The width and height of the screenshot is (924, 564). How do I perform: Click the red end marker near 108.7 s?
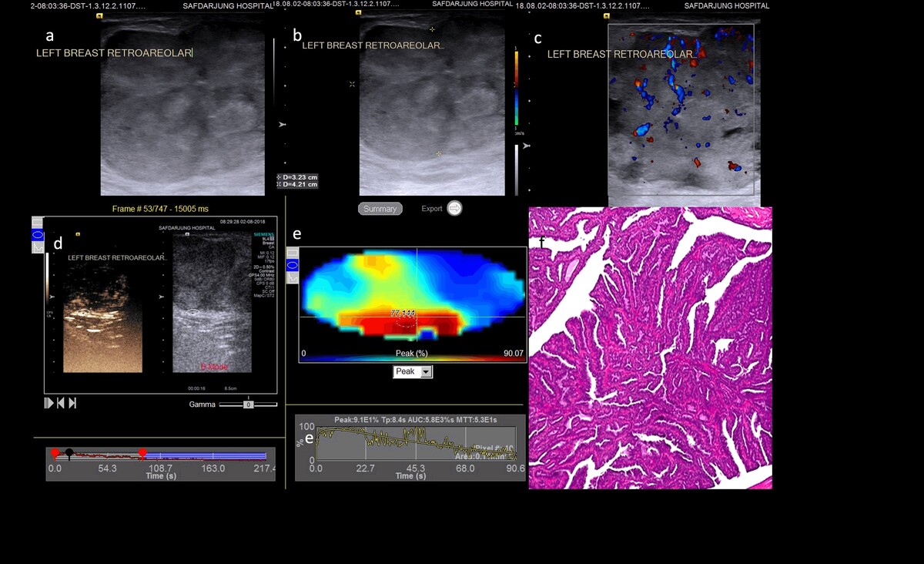pyautogui.click(x=142, y=453)
